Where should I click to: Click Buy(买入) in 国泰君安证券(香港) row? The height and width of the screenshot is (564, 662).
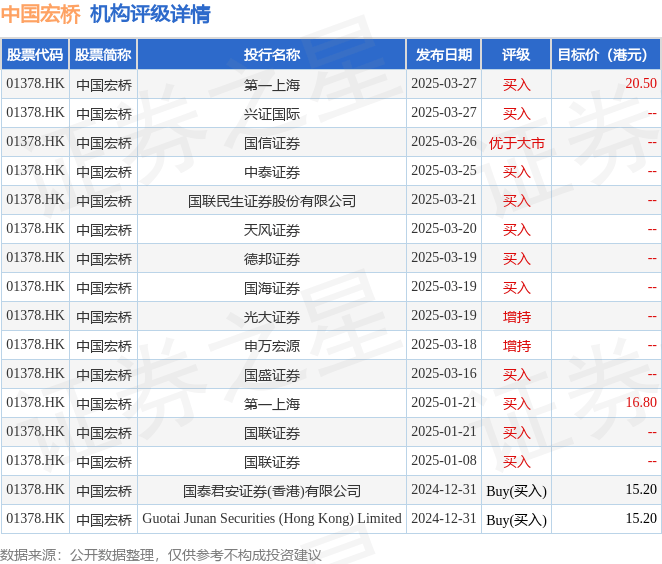tap(516, 491)
